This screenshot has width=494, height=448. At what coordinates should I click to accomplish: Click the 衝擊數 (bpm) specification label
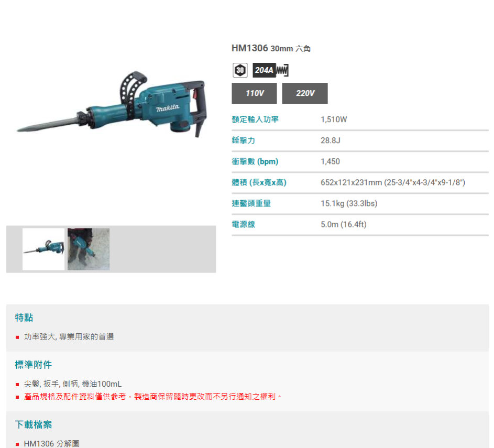255,161
